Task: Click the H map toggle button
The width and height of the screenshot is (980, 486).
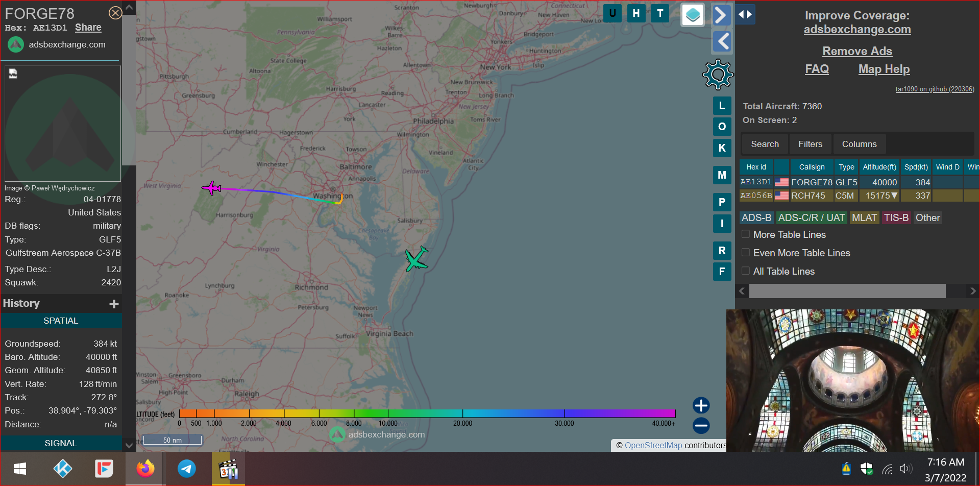Action: tap(636, 13)
